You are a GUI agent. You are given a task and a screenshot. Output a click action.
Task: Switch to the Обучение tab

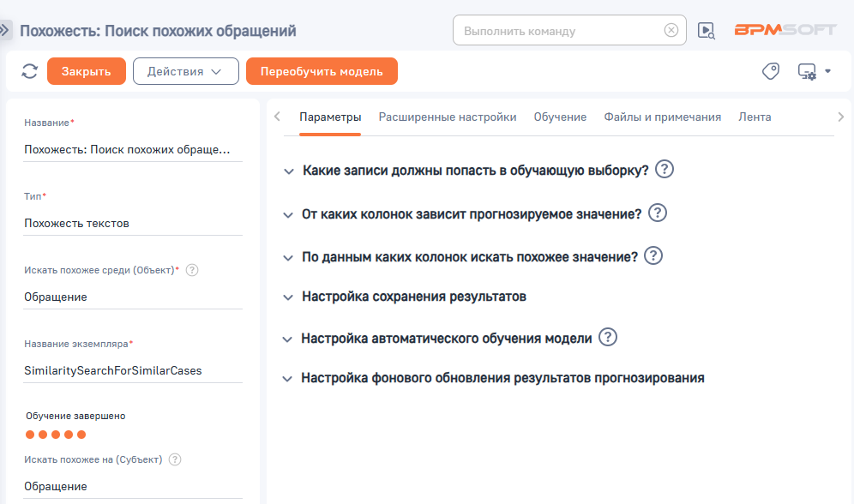tap(560, 117)
